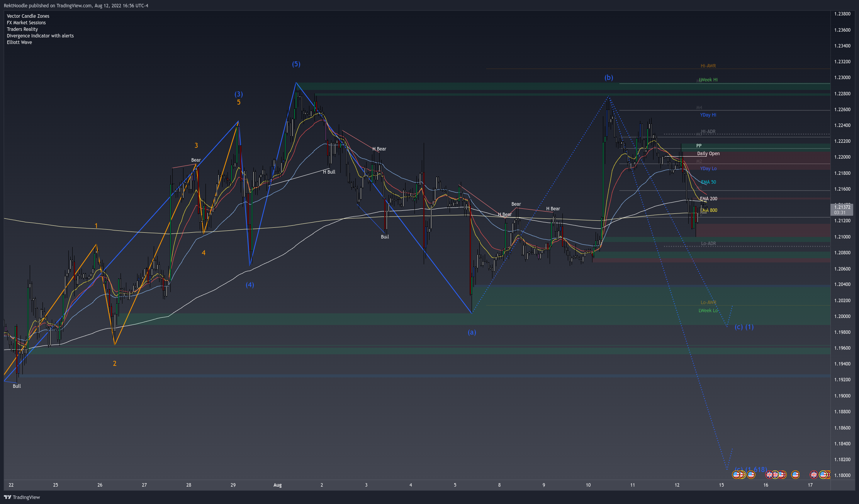This screenshot has height=504, width=859.
Task: Click the 15 date on the time axis
Action: pyautogui.click(x=721, y=485)
